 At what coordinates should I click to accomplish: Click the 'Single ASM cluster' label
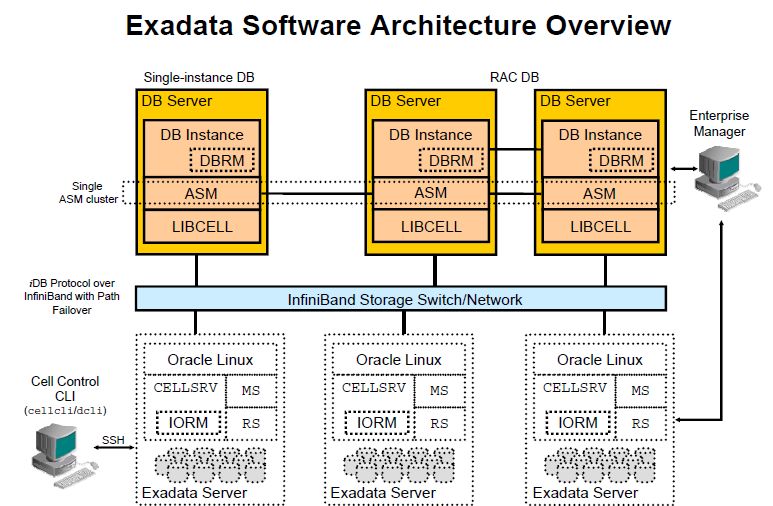pyautogui.click(x=88, y=193)
